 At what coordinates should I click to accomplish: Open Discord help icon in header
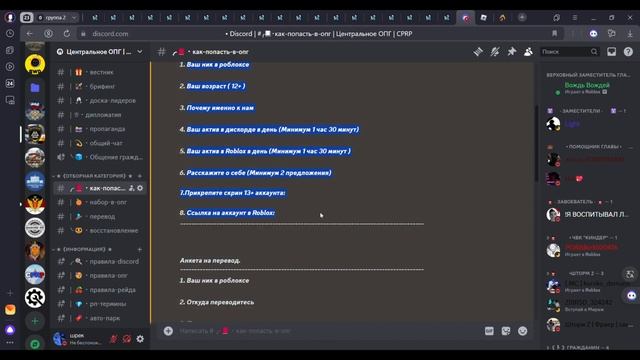628,52
